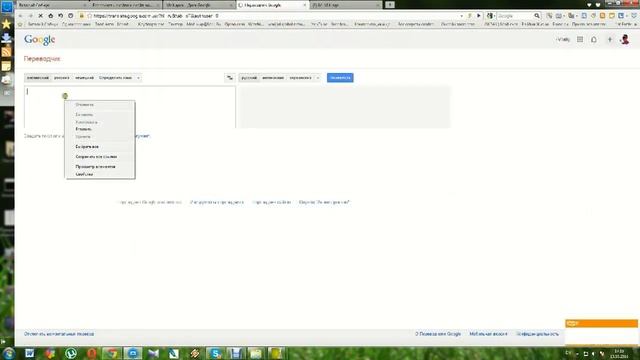The height and width of the screenshot is (360, 640).
Task: Open Microsoft Word from the taskbar
Action: [30, 353]
